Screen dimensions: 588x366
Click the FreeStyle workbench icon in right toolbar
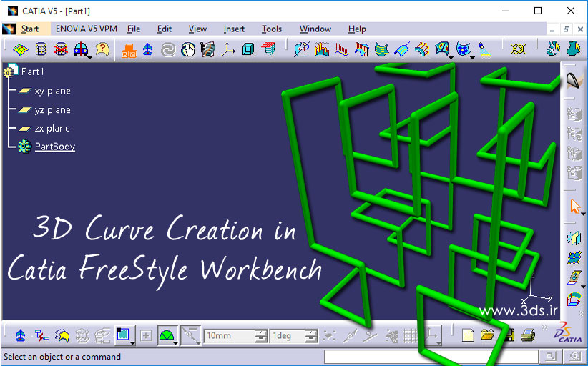pos(574,81)
